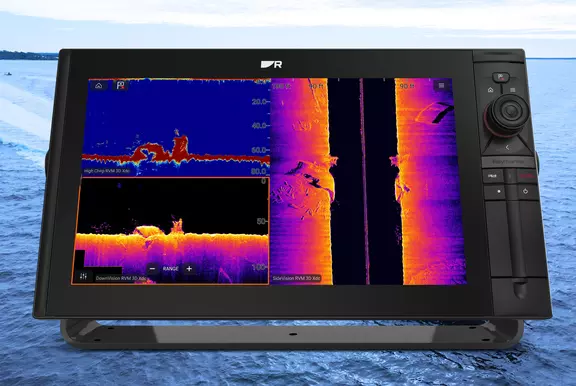Open the menu icon on SideVision pane
Image resolution: width=576 pixels, height=386 pixels.
(x=442, y=86)
